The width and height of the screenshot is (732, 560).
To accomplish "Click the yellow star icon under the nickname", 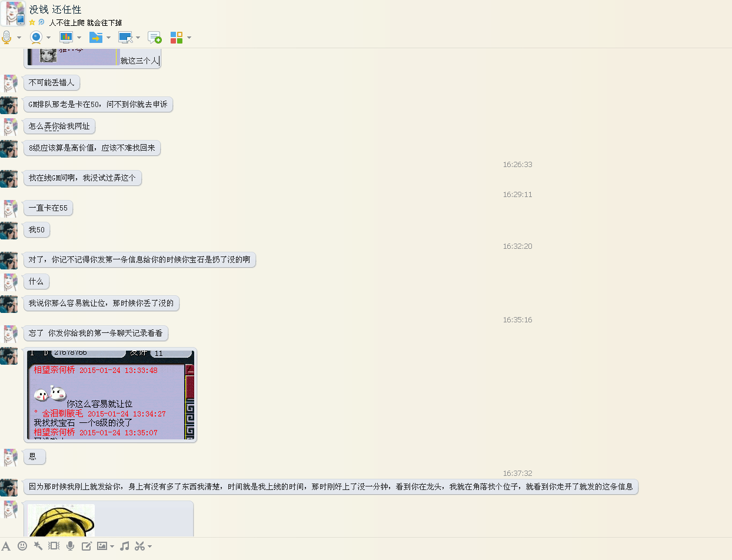I will click(32, 22).
